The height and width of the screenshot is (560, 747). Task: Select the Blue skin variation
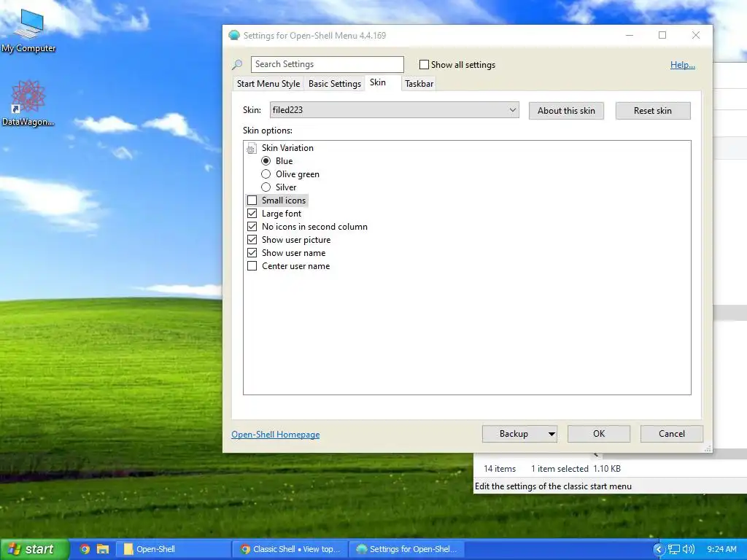266,161
